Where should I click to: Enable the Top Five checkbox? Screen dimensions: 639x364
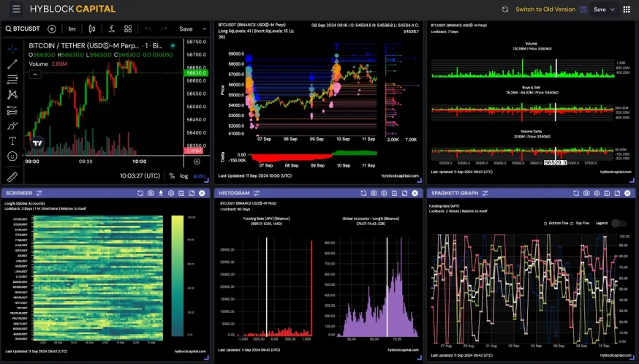coord(572,223)
